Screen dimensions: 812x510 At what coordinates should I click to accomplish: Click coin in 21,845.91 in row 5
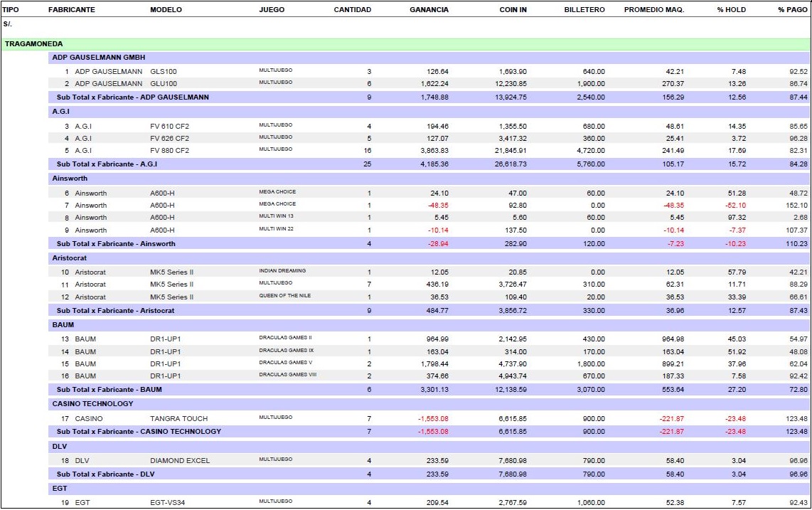coord(511,150)
